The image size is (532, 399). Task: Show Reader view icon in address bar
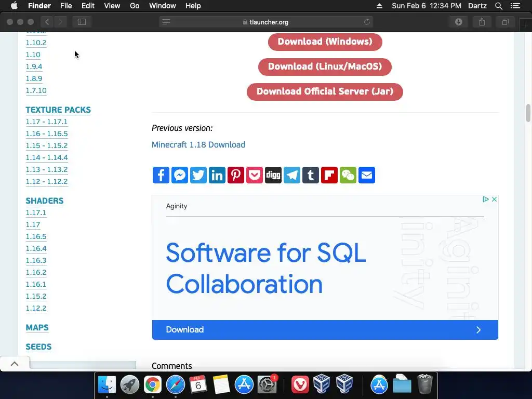click(166, 22)
